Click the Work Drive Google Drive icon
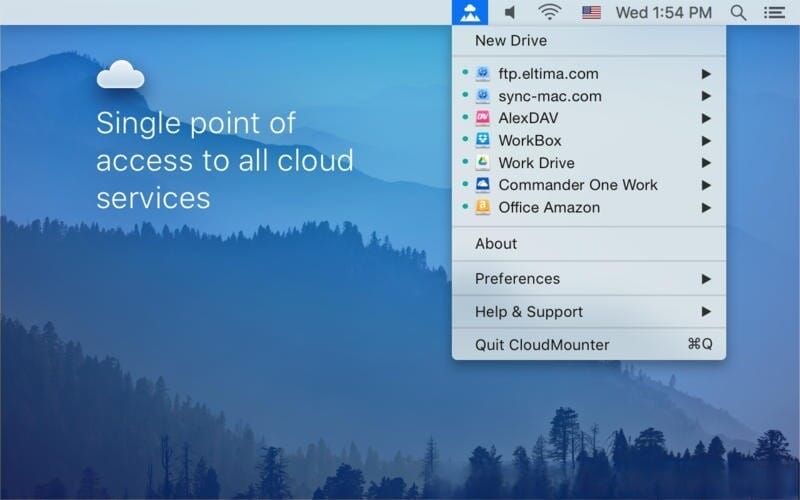 [483, 163]
